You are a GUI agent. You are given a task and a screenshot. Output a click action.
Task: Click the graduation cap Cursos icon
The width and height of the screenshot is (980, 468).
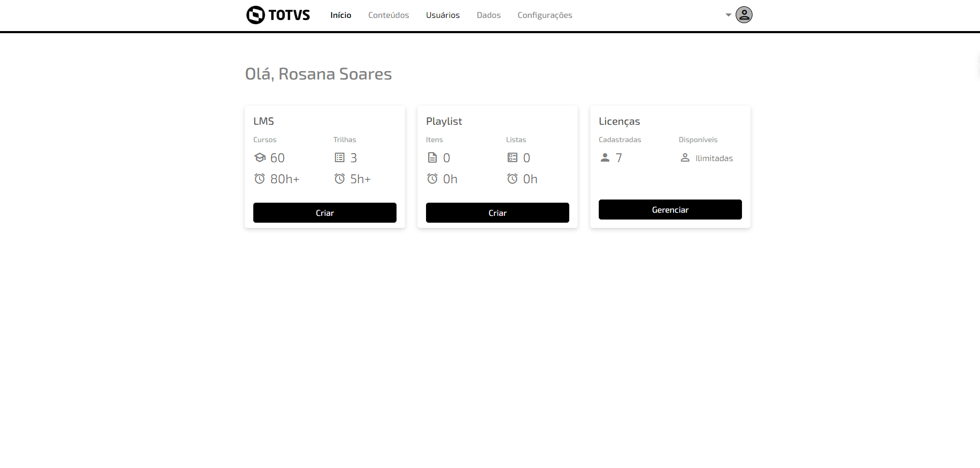pyautogui.click(x=260, y=157)
